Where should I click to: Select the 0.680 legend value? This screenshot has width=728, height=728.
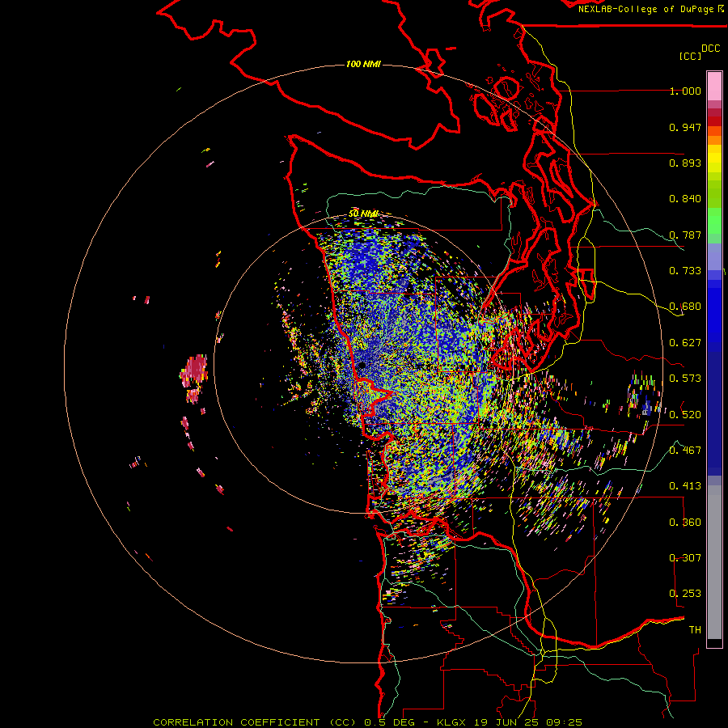(685, 307)
